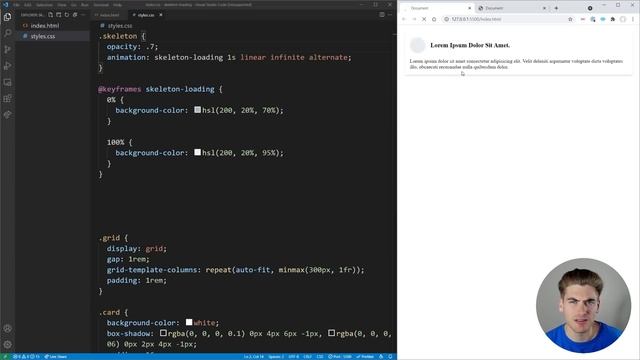Open the Remote Explorer view
Viewport: 640px width, 360px height.
click(7, 82)
